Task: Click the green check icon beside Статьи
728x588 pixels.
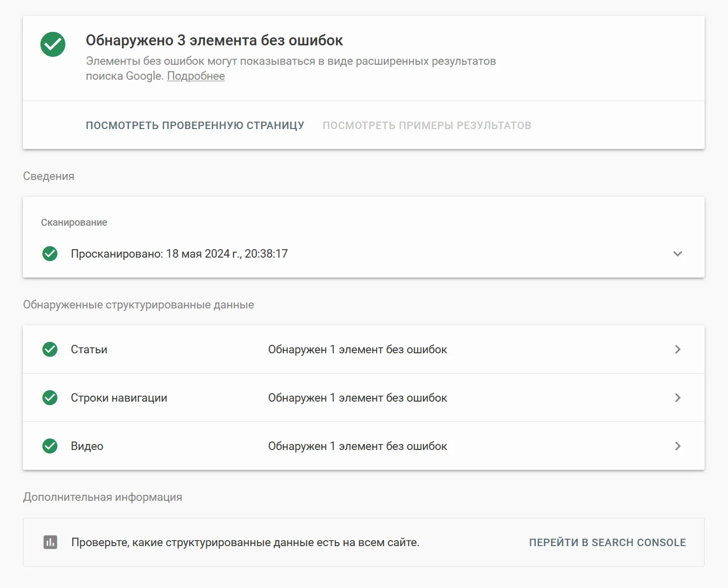Action: pos(50,349)
